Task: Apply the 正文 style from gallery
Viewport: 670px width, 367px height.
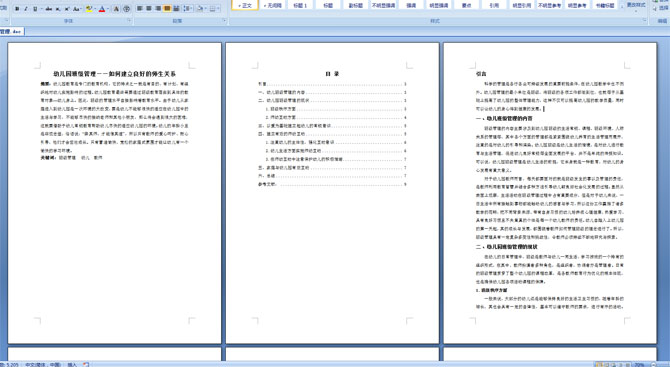Action: point(245,5)
